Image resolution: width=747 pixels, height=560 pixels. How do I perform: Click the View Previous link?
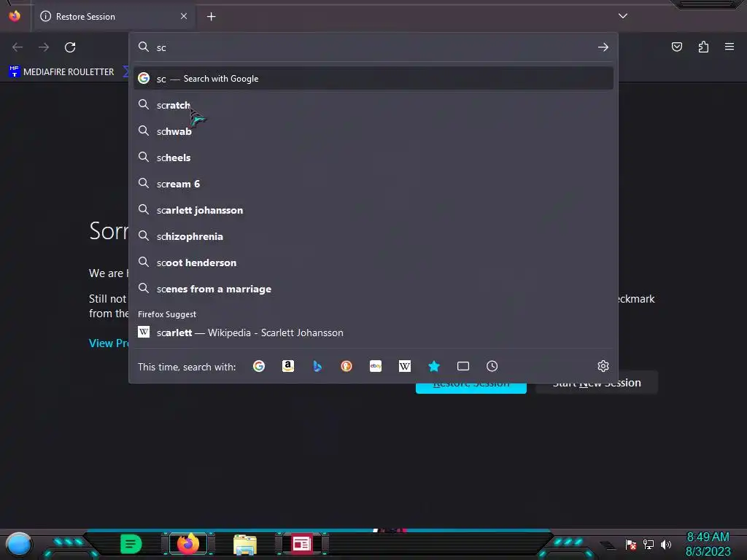click(x=109, y=343)
